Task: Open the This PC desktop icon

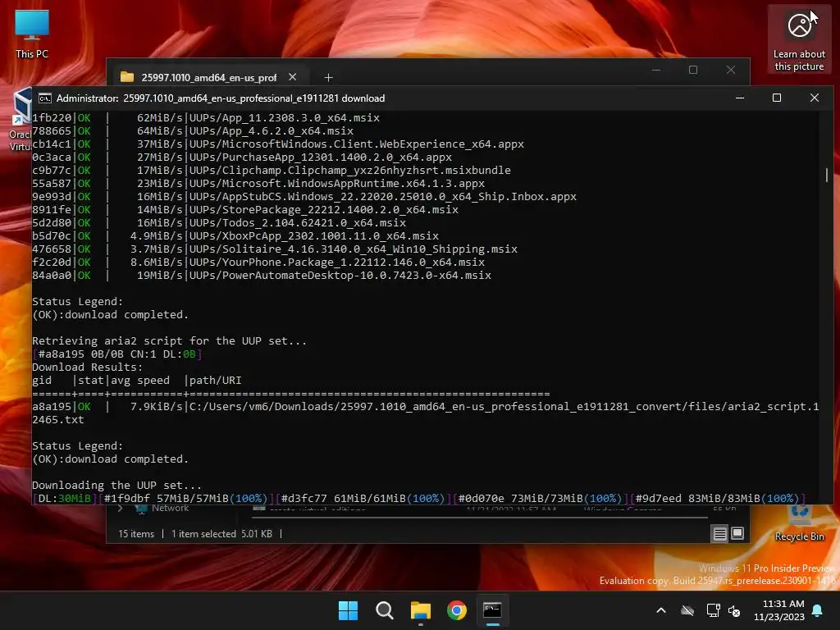Action: 32,33
